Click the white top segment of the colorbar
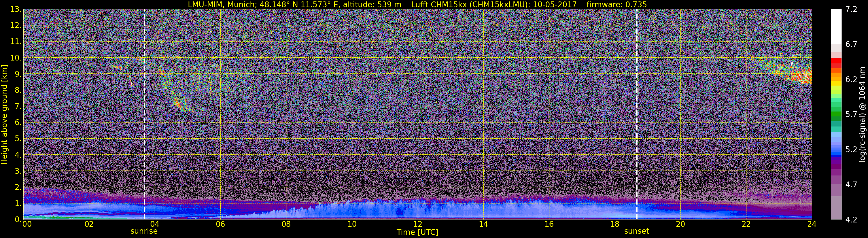 (836, 27)
